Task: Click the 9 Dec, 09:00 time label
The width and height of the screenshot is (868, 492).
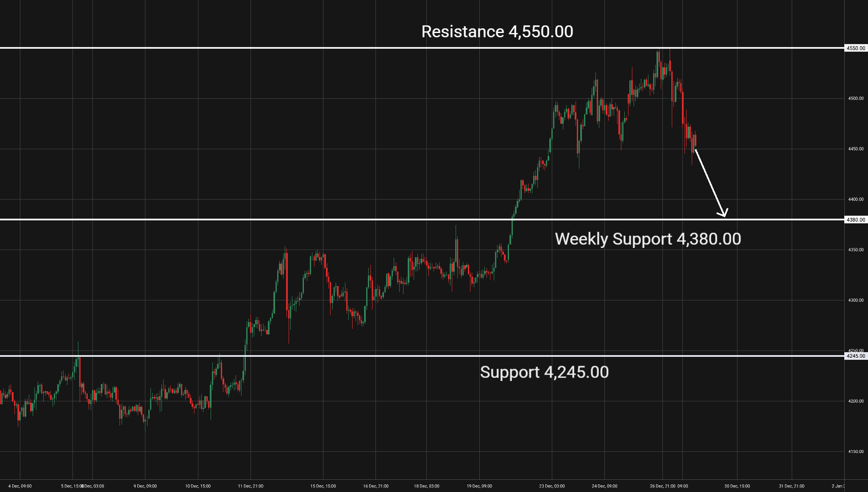Action: (145, 486)
